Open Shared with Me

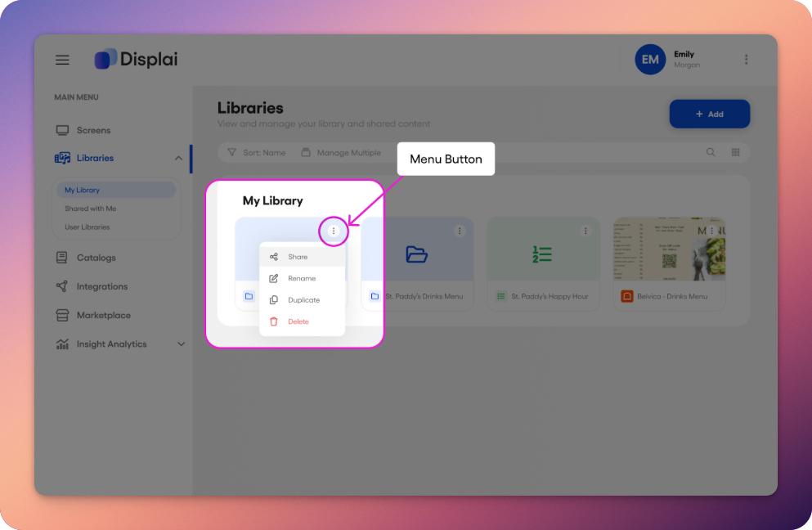tap(91, 209)
